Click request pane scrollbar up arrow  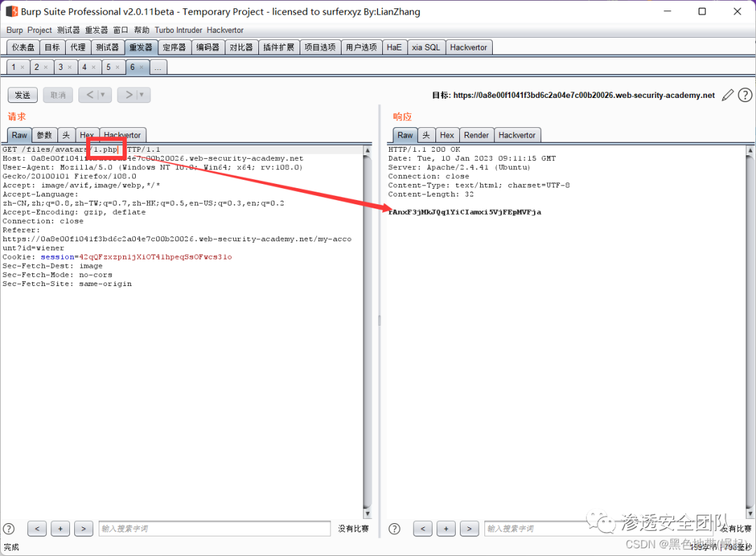[x=367, y=150]
